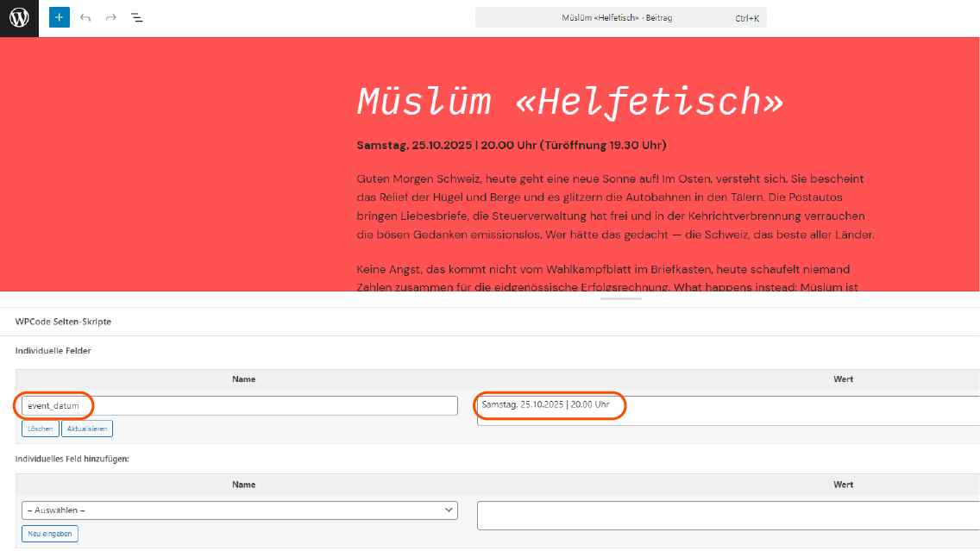
Task: Click the Neu eingeben button
Action: 50,534
